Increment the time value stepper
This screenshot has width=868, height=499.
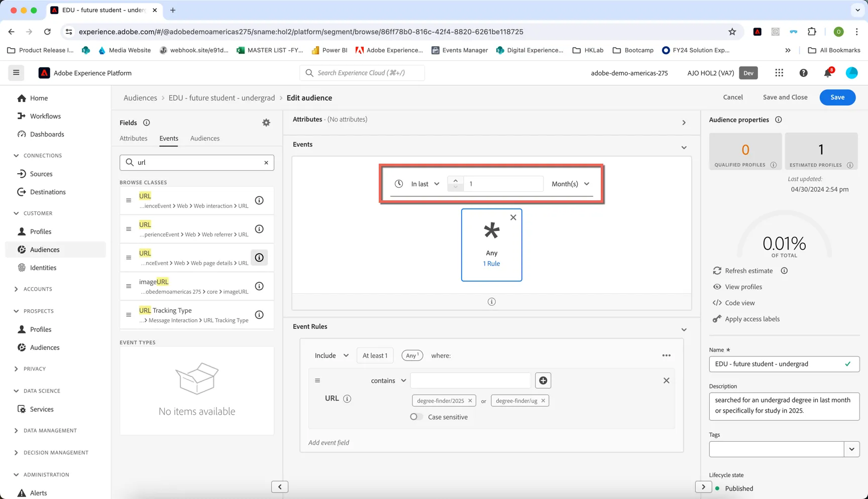click(455, 180)
